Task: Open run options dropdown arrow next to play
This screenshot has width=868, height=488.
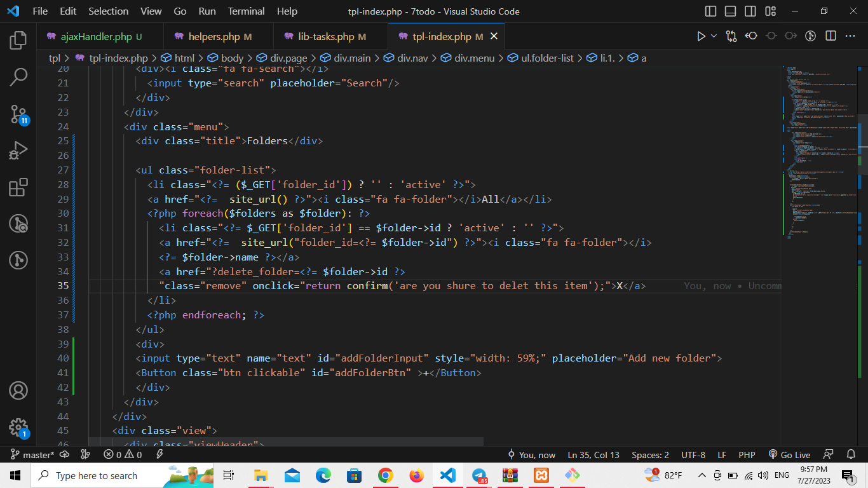Action: [714, 36]
